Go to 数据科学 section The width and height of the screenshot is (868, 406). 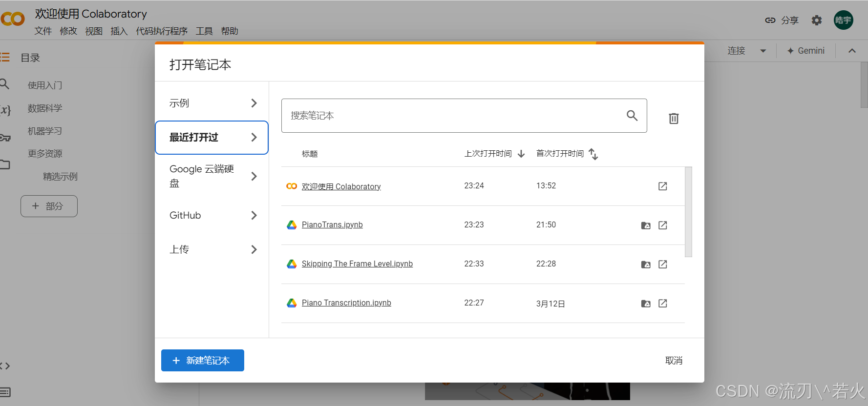[x=45, y=108]
